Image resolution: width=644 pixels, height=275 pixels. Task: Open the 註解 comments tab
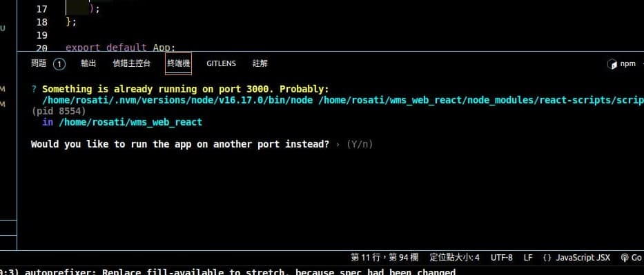260,63
